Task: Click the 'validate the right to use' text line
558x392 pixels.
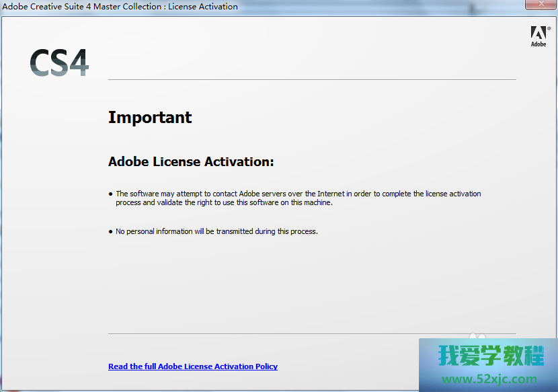Action: point(224,202)
